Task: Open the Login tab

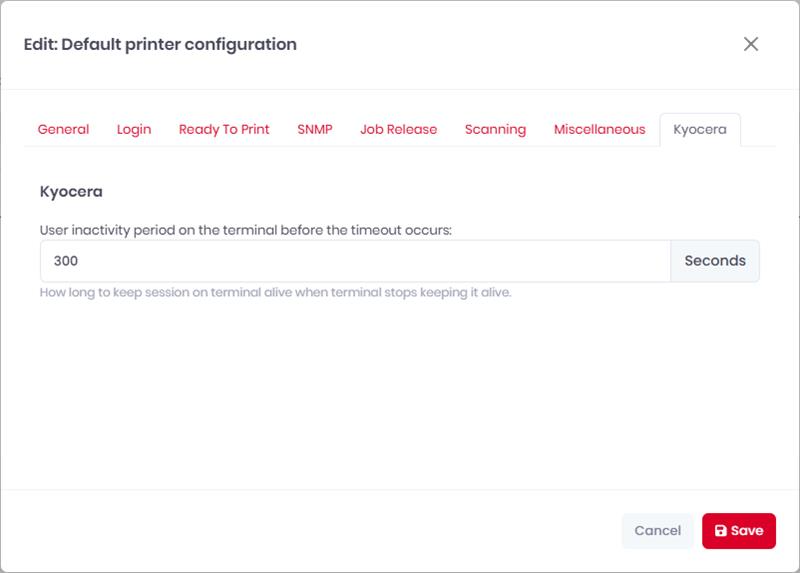Action: pyautogui.click(x=134, y=130)
